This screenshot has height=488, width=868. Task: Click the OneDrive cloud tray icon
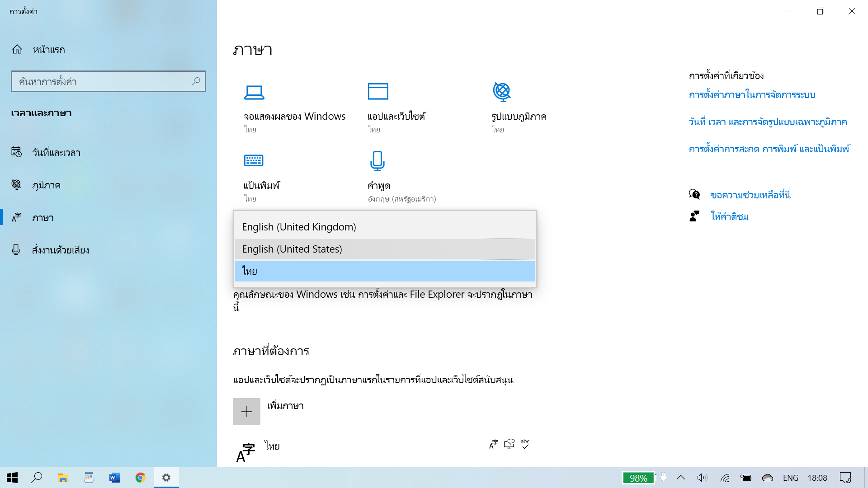768,478
